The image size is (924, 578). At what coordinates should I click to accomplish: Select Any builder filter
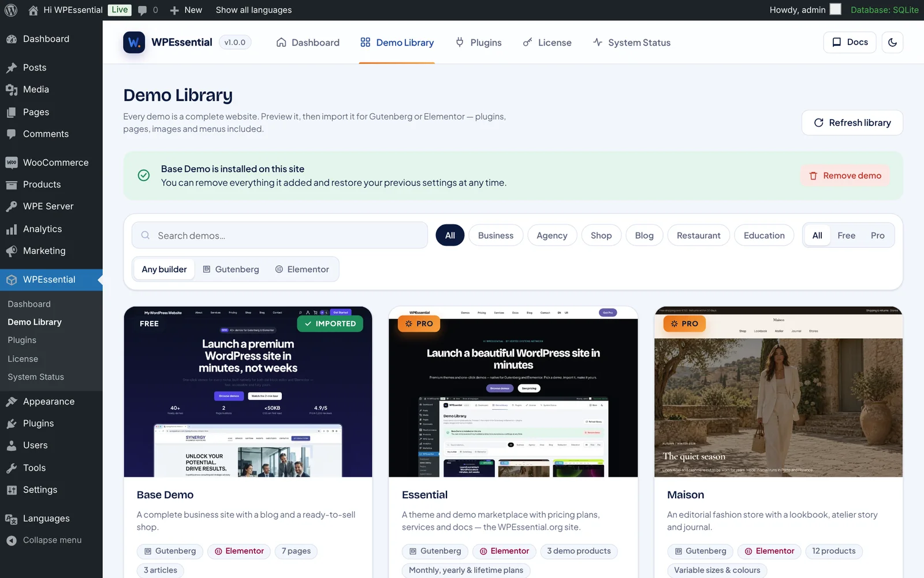(164, 269)
